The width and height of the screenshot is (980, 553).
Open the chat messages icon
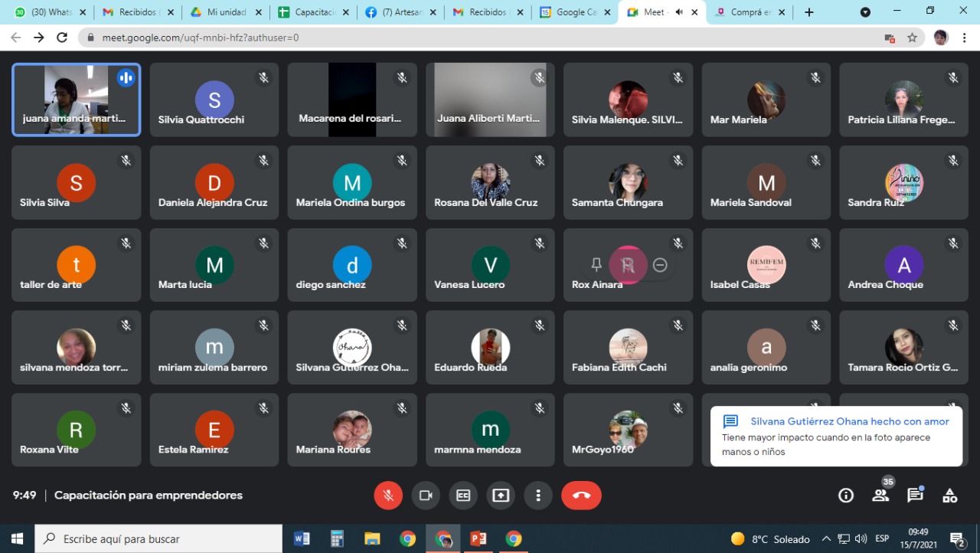point(915,496)
